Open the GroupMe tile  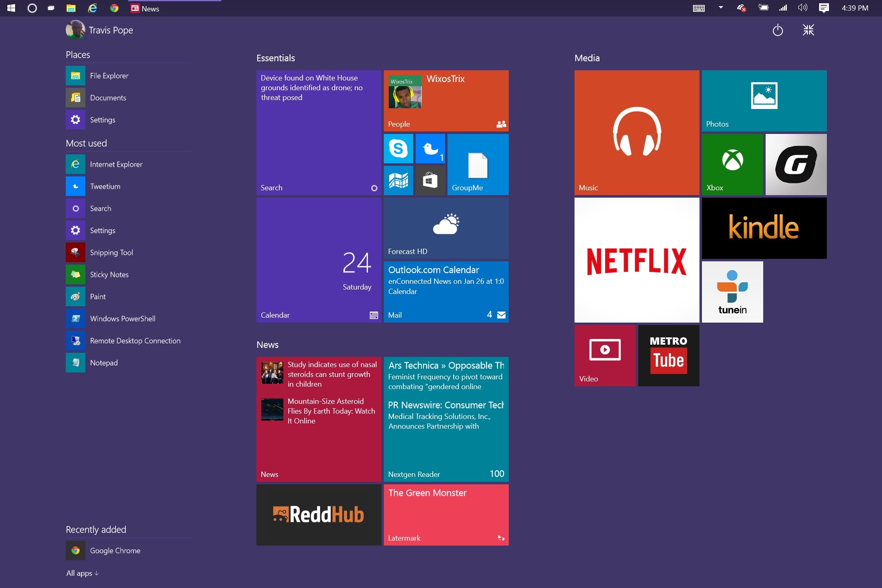(x=478, y=164)
